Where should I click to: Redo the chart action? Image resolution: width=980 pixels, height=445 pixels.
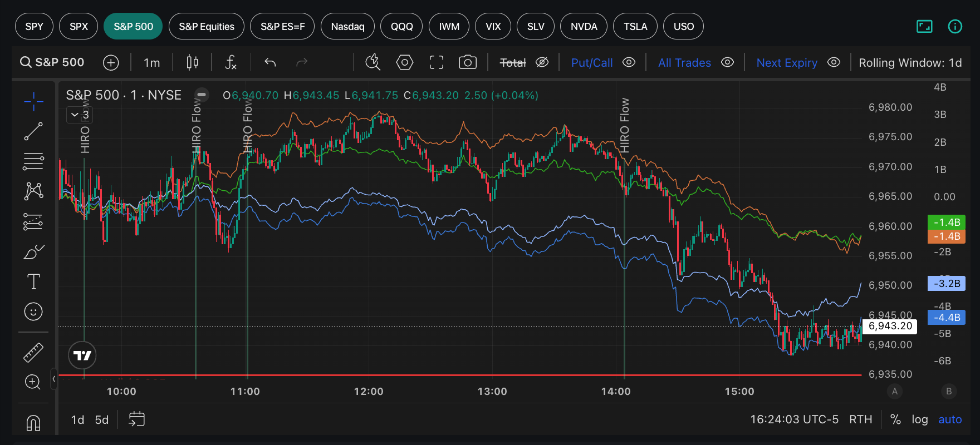point(302,62)
